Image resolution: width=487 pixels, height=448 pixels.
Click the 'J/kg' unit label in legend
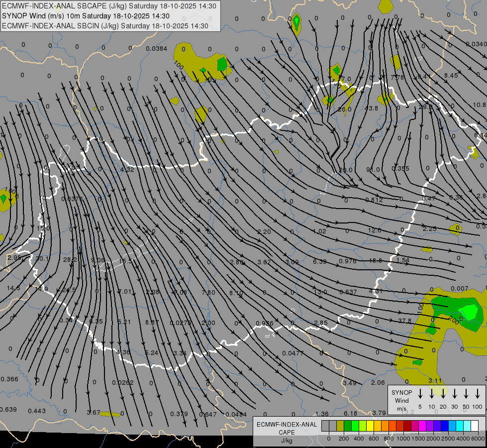click(x=287, y=441)
